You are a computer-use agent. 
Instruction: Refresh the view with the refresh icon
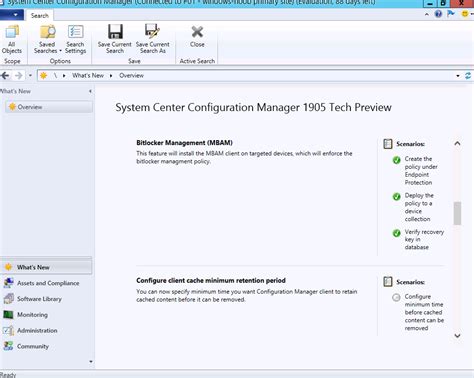pyautogui.click(x=468, y=76)
